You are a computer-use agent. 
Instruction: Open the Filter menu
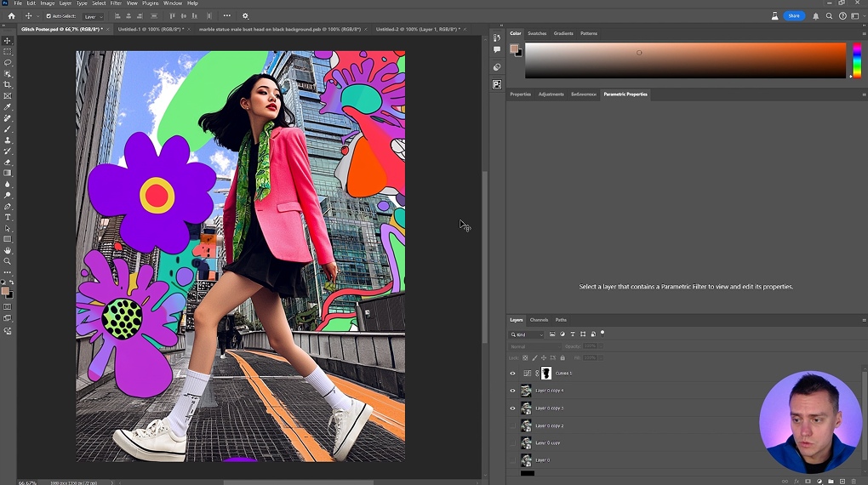point(116,3)
